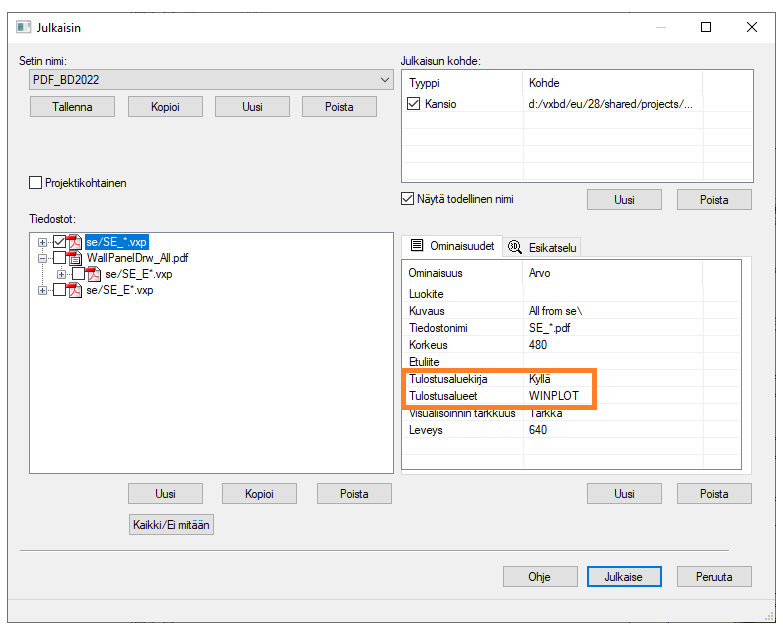Click the PDF icon of nested se/SE_E*.vxp
This screenshot has height=632, width=783.
coord(94,274)
